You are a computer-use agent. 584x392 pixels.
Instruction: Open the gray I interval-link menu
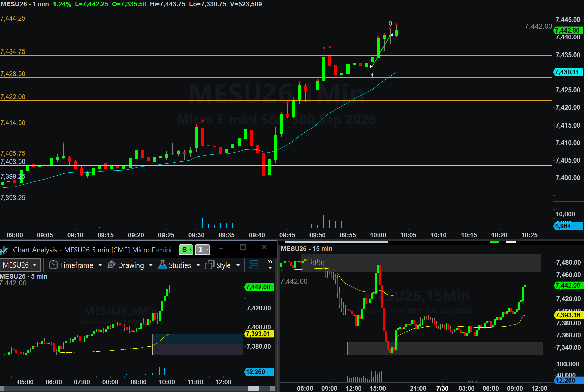click(x=202, y=249)
